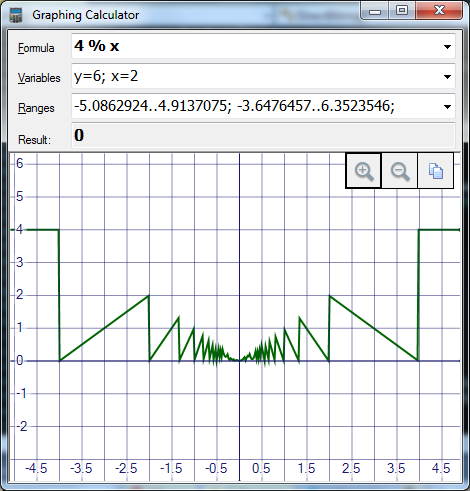470x491 pixels.
Task: Click the y-axis label 3
Action: pos(20,262)
